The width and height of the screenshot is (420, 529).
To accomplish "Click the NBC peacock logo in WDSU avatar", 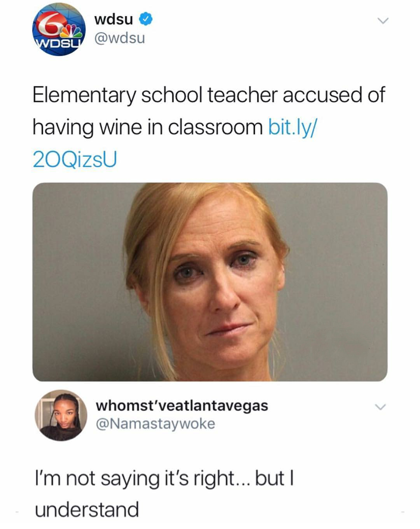I will point(73,31).
